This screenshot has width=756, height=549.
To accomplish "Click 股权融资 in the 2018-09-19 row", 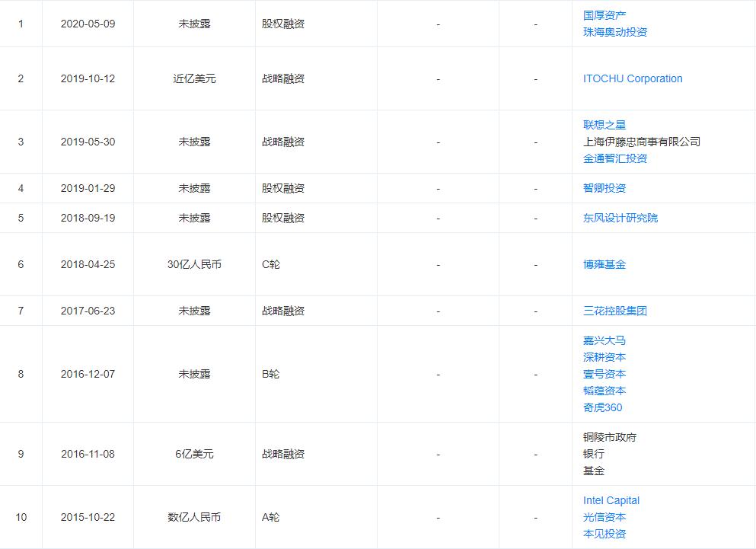I will (x=283, y=218).
